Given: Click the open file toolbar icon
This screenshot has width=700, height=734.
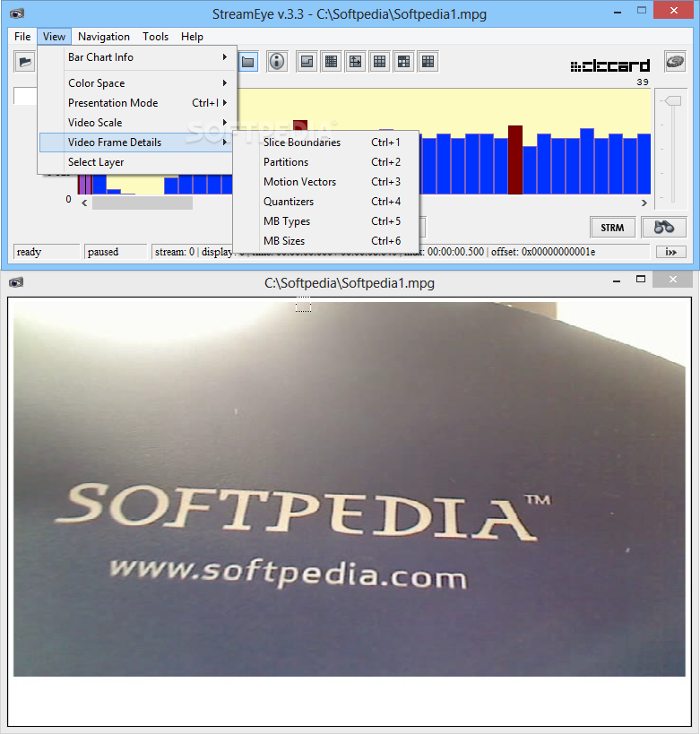Looking at the screenshot, I should 25,61.
